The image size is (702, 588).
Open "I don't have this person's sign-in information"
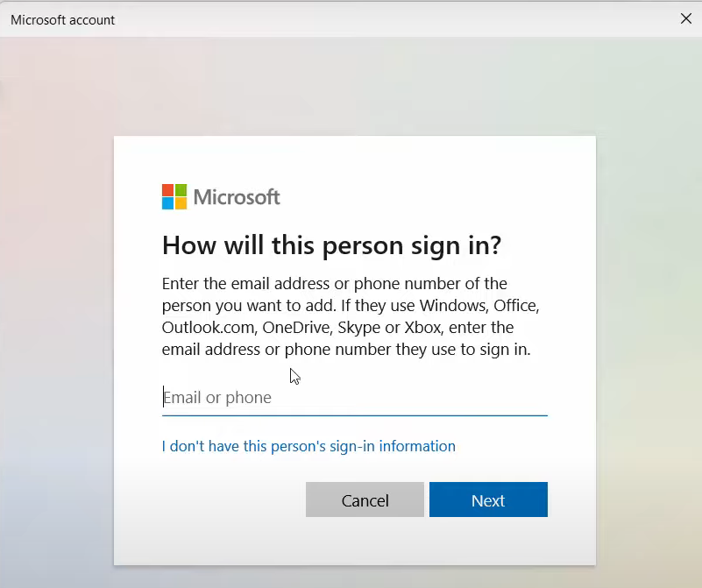point(308,446)
